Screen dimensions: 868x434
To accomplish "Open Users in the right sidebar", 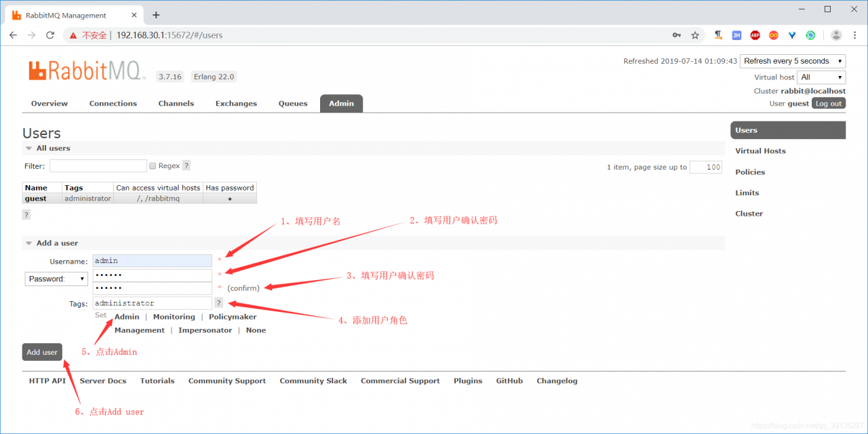I will pos(788,130).
